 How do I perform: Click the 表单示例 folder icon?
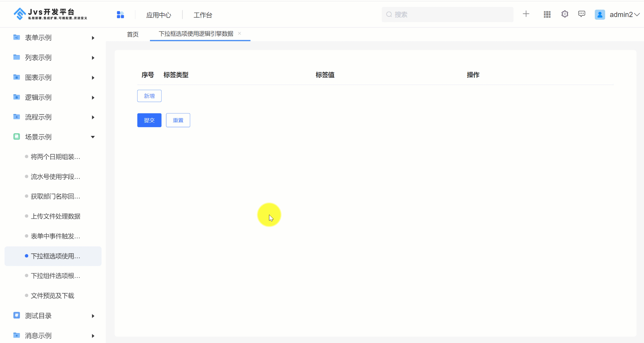(16, 37)
